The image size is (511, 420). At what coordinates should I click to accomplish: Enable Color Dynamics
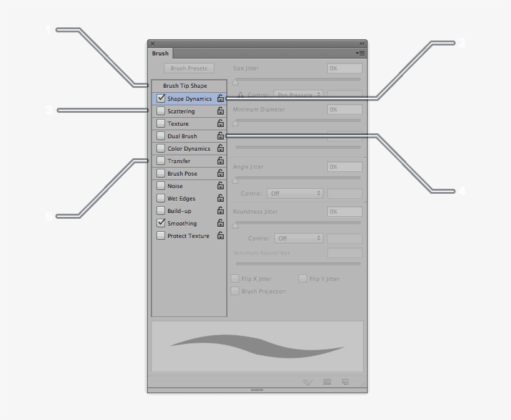pyautogui.click(x=160, y=148)
